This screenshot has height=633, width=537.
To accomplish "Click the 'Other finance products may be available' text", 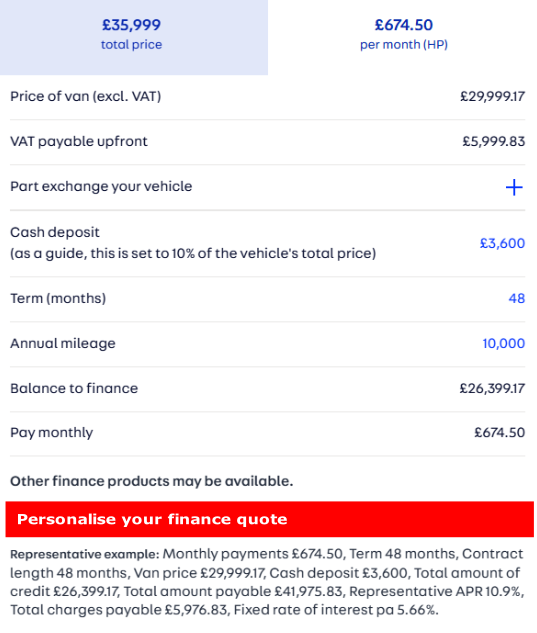I will [x=151, y=481].
